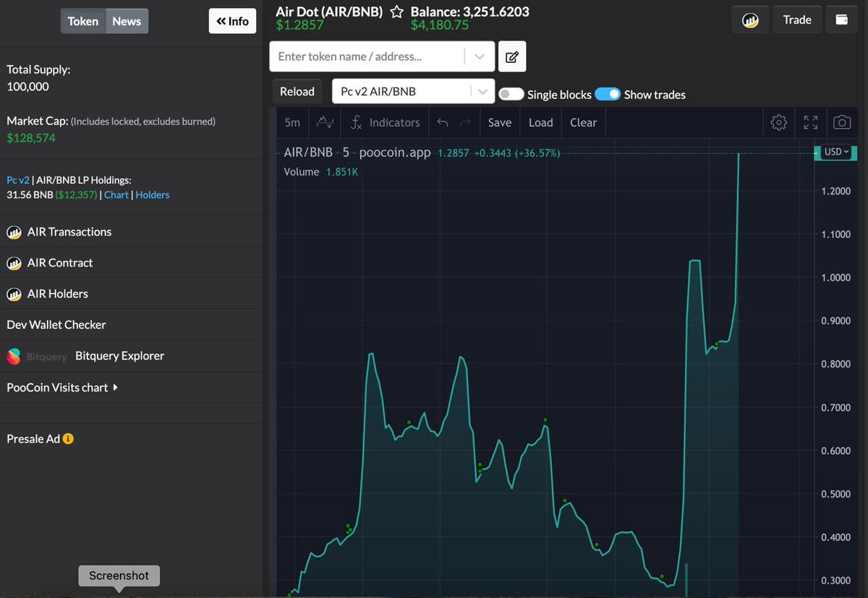Image resolution: width=868 pixels, height=598 pixels.
Task: Click Clear in the chart toolbar
Action: click(583, 122)
